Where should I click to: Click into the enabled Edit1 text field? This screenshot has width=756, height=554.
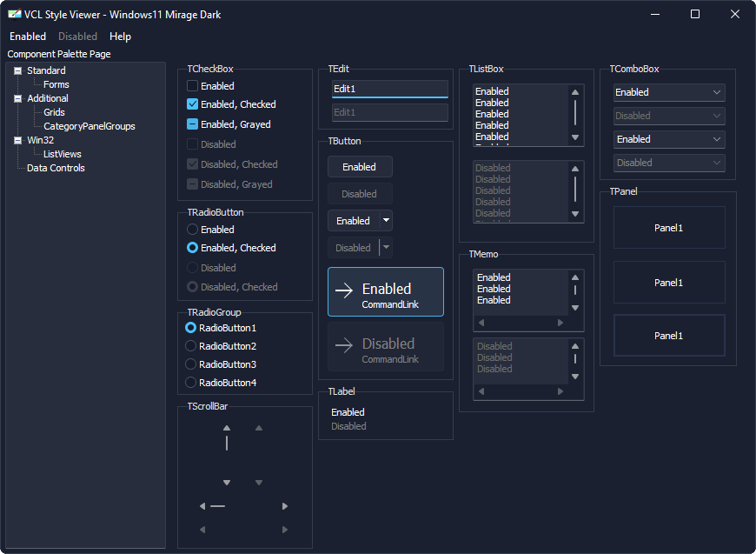[x=390, y=89]
